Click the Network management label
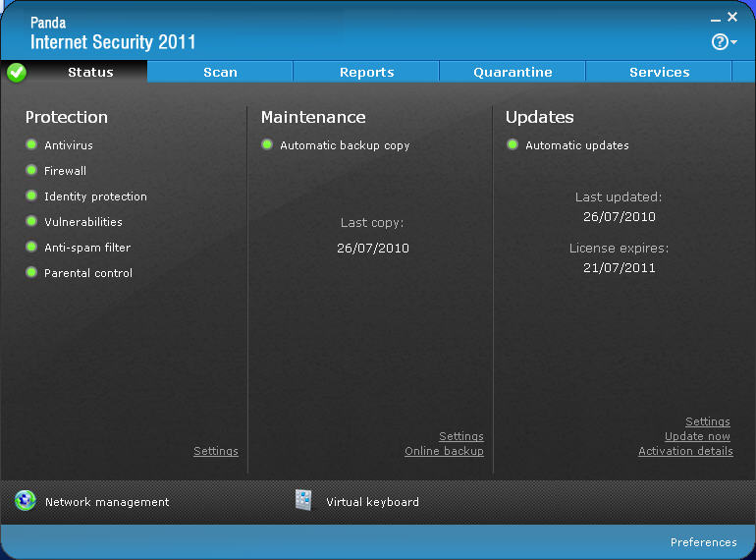Viewport: 756px width, 560px height. click(107, 502)
